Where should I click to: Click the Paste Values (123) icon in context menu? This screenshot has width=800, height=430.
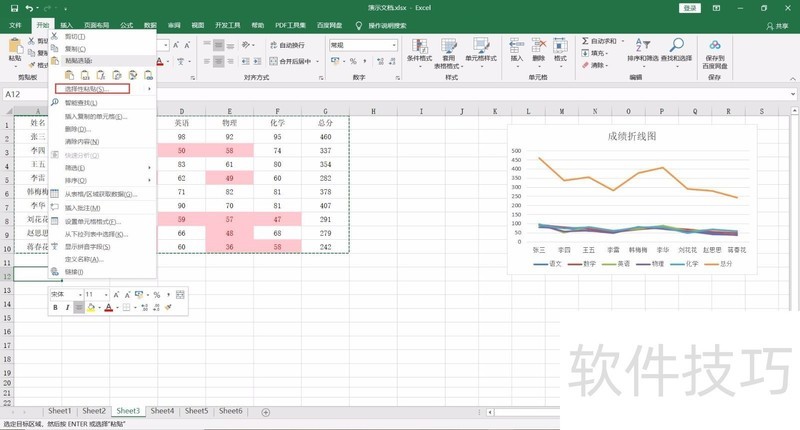click(x=85, y=75)
